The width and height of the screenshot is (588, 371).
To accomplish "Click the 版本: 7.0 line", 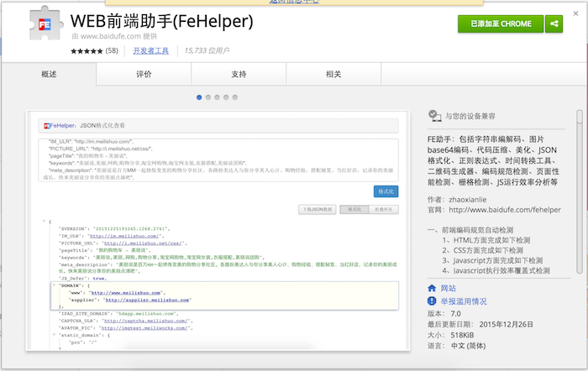I will pos(444,314).
